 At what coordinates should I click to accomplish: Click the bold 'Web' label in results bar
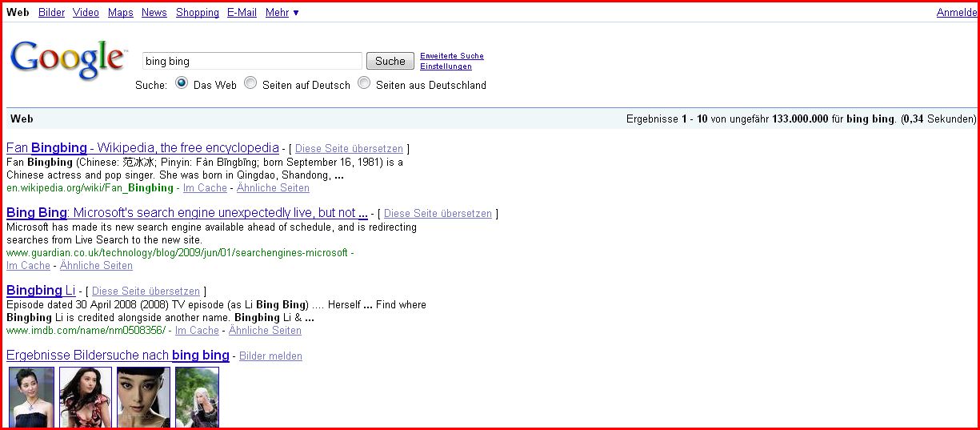22,119
